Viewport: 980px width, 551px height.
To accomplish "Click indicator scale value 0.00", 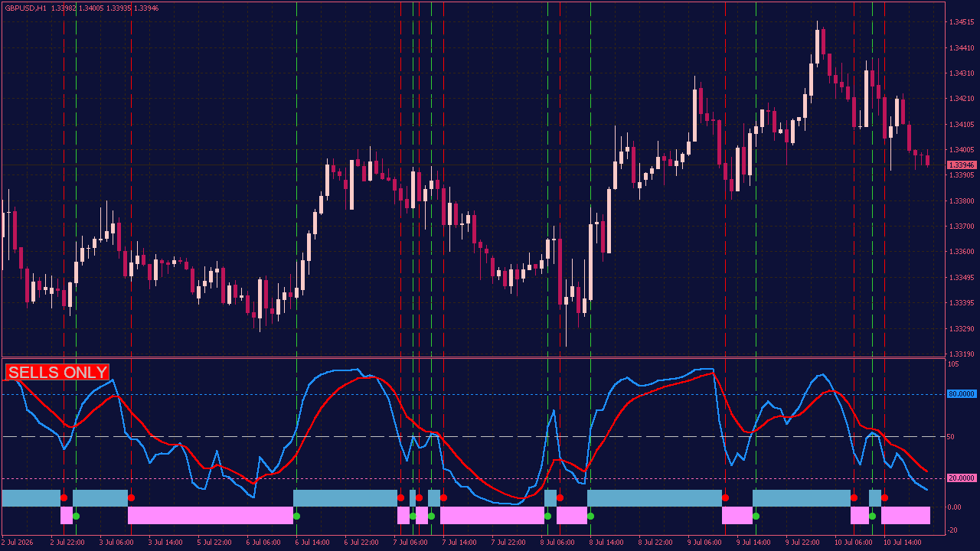I will pos(955,507).
